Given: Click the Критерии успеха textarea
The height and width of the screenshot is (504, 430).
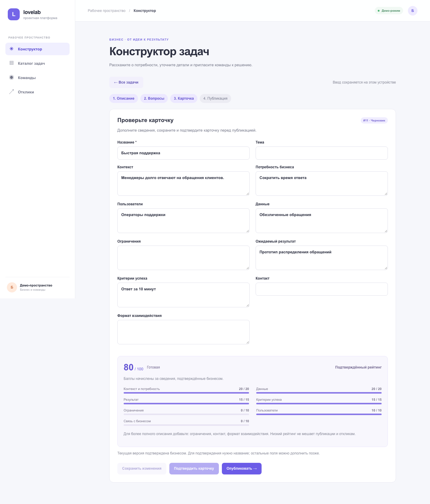Looking at the screenshot, I should 183,295.
